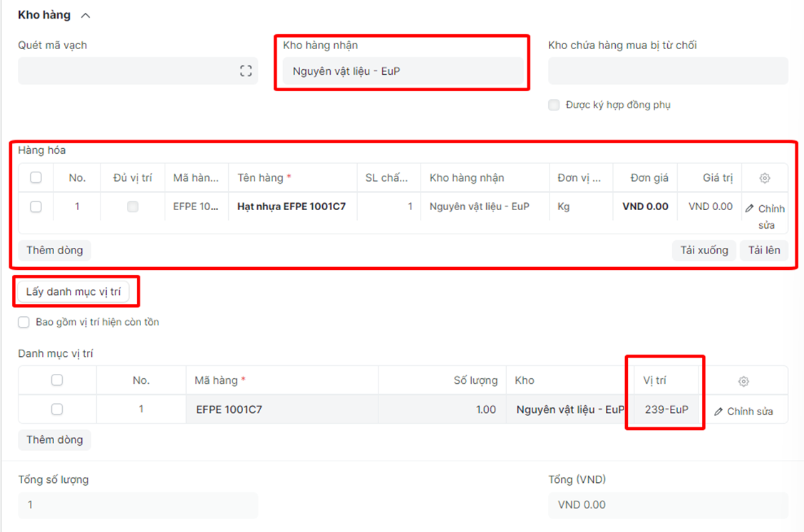
Task: Open settings gear in Danh mục vị trí table
Action: coord(743,381)
